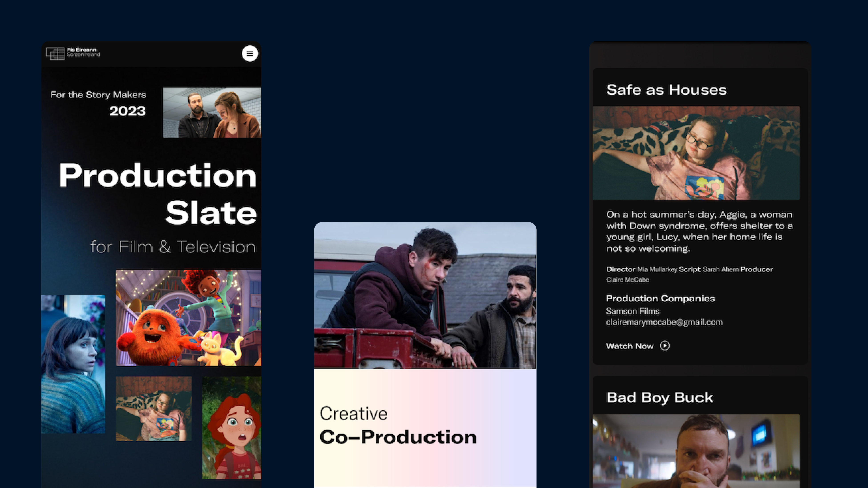Viewport: 868px width, 488px height.
Task: Open the hamburger menu button
Action: click(250, 54)
